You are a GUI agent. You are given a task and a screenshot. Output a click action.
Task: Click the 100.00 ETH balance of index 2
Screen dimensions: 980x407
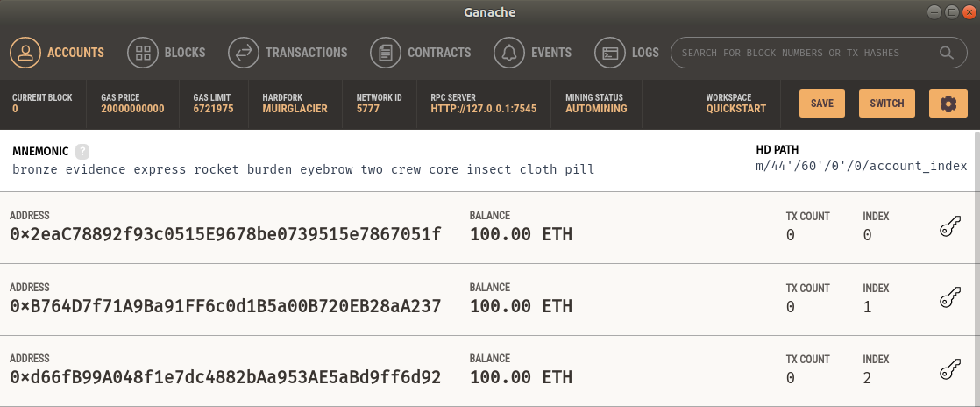coord(521,378)
